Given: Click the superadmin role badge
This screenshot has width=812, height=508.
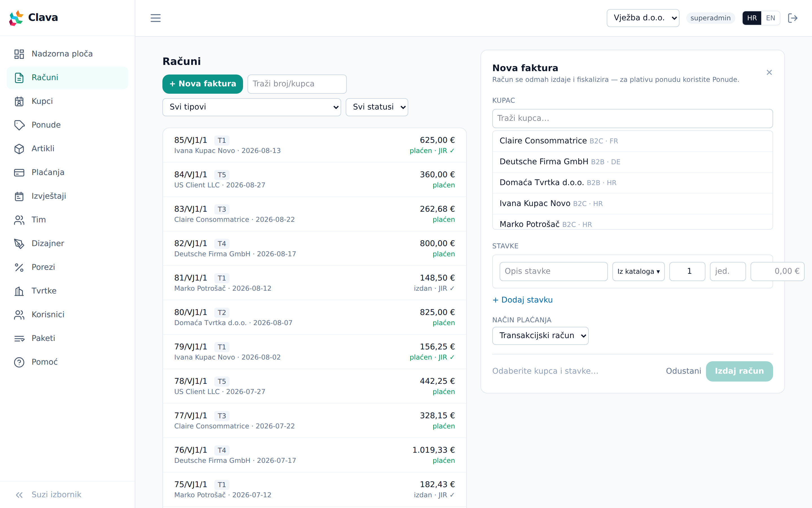Looking at the screenshot, I should click(x=710, y=18).
